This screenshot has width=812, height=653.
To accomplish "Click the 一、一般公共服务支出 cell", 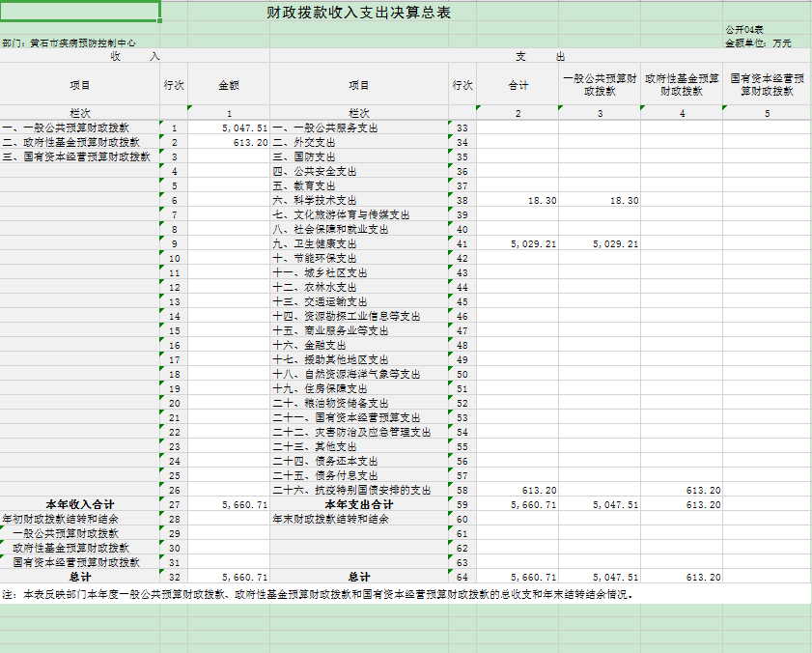I will pos(324,128).
